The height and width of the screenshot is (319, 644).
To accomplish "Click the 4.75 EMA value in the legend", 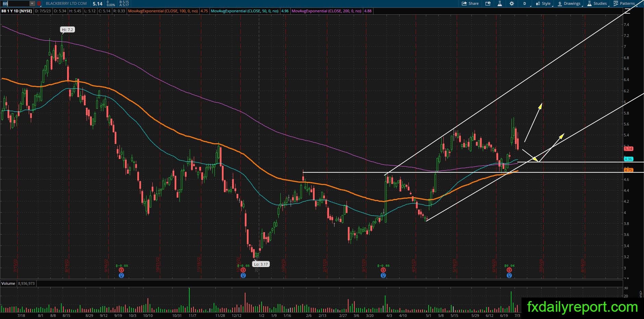I will coord(204,11).
